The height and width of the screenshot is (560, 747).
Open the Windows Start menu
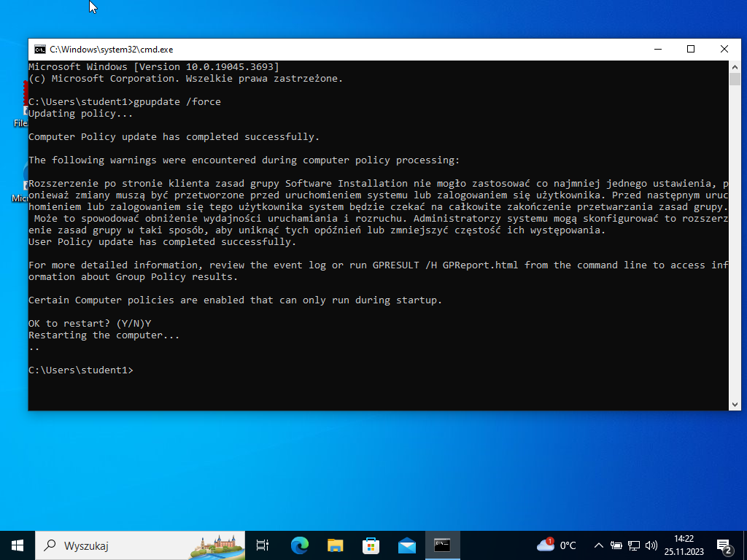pyautogui.click(x=18, y=545)
